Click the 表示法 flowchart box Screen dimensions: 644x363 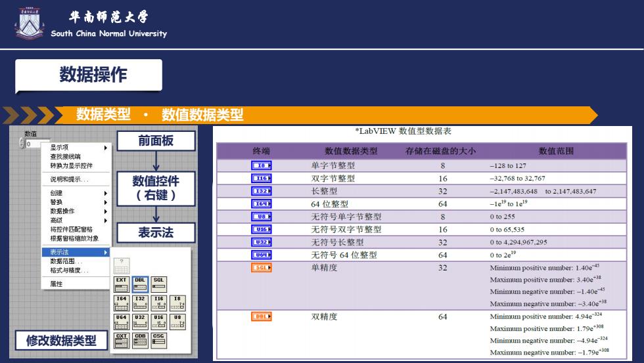156,232
